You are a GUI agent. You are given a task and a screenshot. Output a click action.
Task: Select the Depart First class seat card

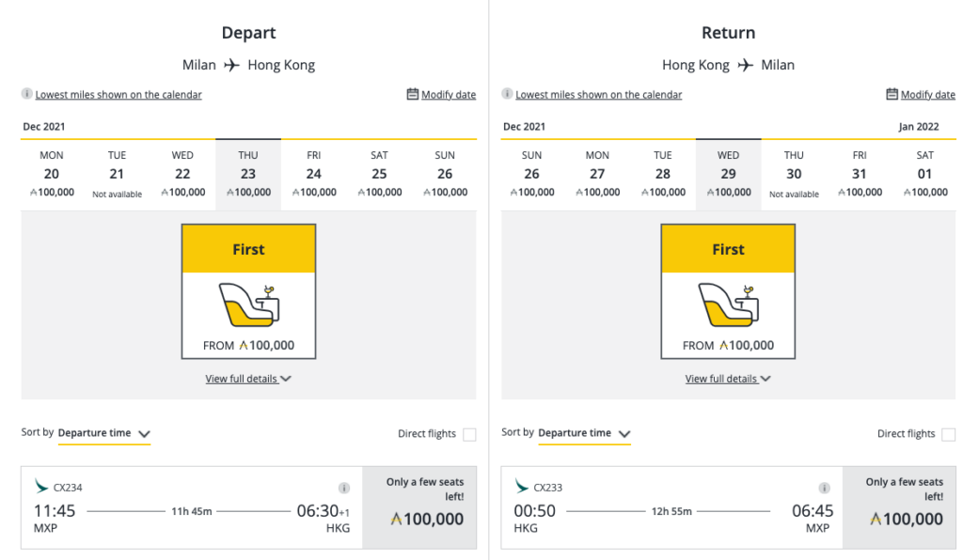[x=248, y=291]
